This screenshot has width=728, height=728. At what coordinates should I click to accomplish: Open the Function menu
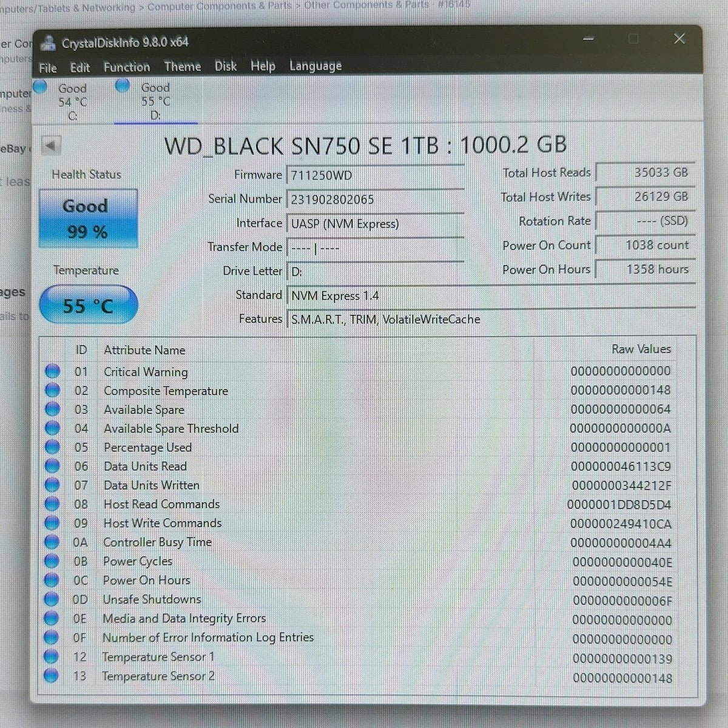[127, 67]
